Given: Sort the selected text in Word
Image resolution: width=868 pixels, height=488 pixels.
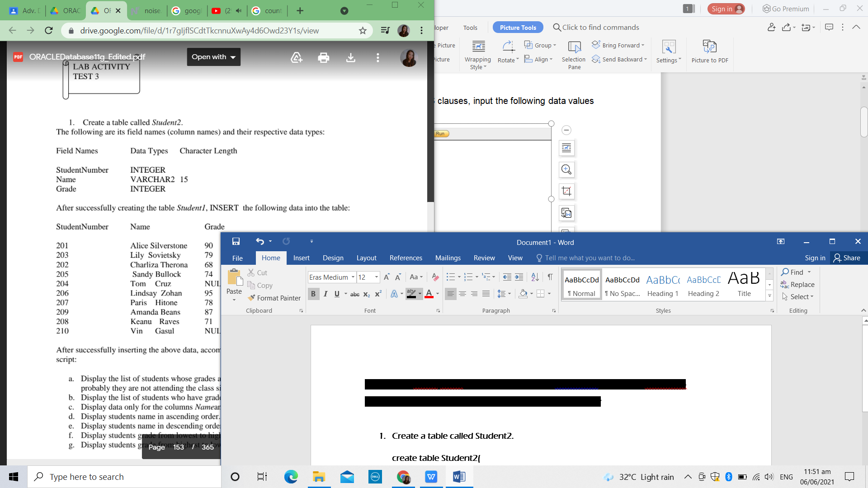Looking at the screenshot, I should 535,277.
